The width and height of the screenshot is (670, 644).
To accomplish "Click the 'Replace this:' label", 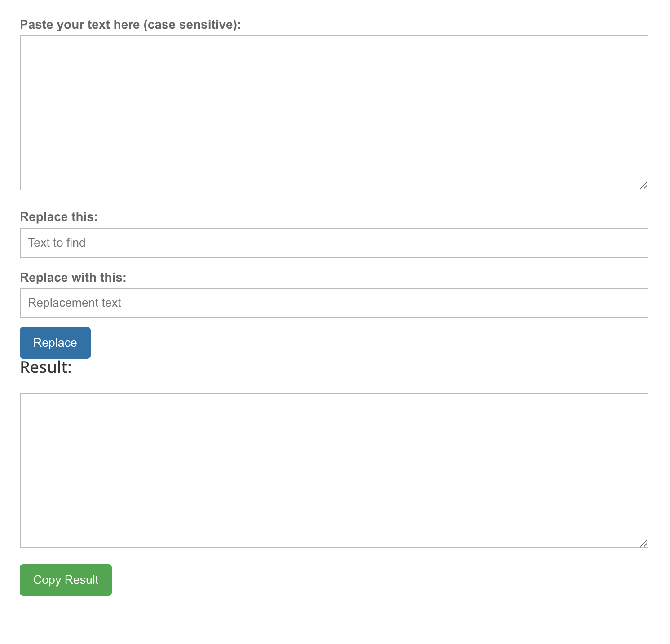I will point(59,216).
